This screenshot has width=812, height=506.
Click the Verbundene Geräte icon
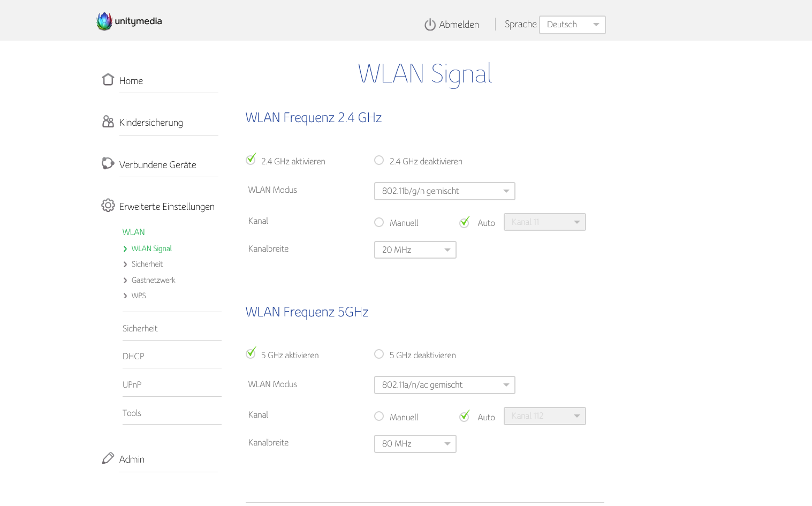pos(108,163)
